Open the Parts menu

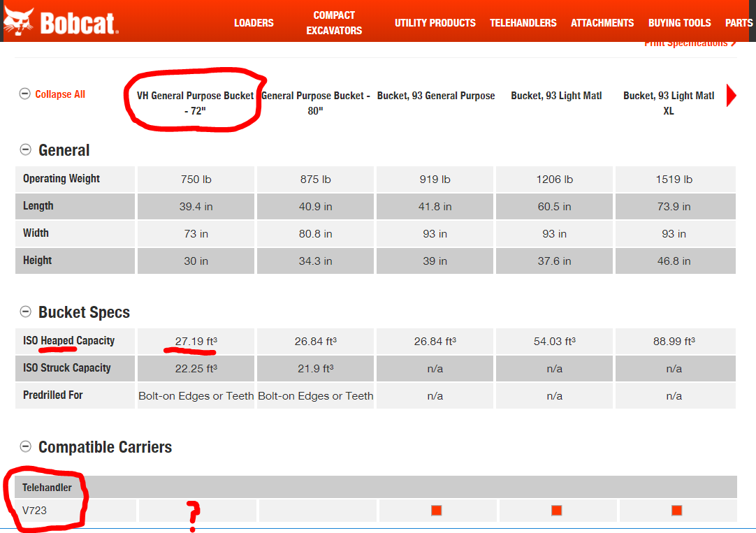point(739,22)
